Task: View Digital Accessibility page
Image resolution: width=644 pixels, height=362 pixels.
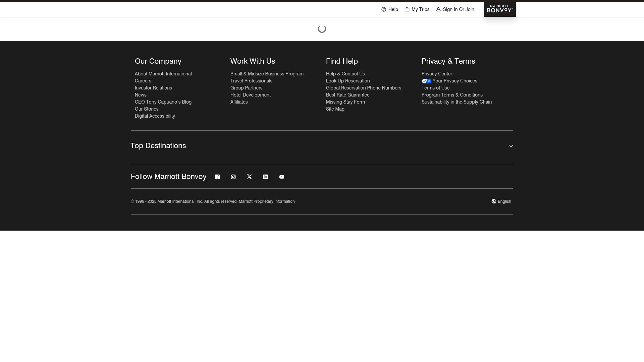Action: point(155,116)
